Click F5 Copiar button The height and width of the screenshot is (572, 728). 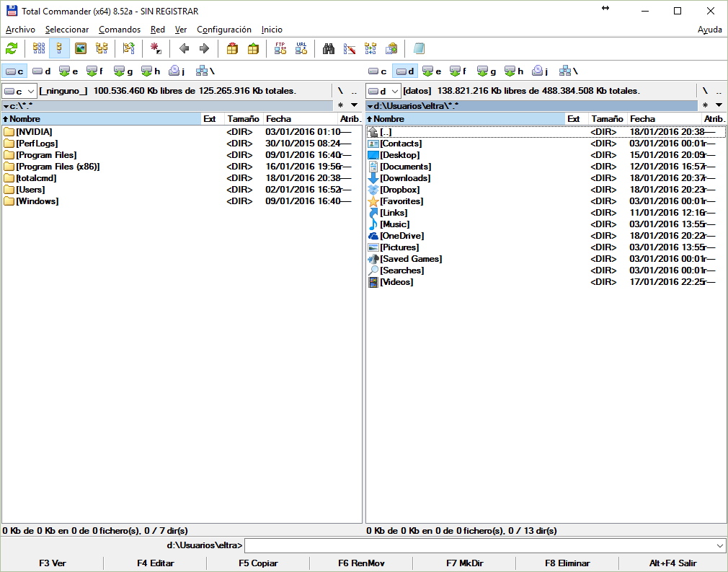click(x=258, y=563)
